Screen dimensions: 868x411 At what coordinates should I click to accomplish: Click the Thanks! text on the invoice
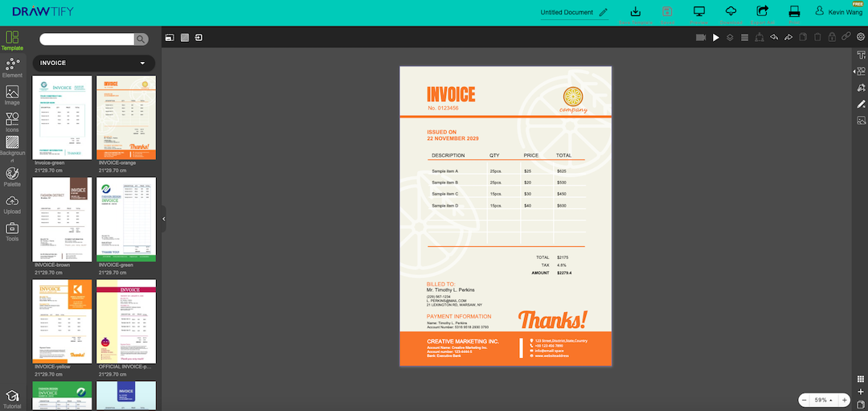[x=552, y=320]
